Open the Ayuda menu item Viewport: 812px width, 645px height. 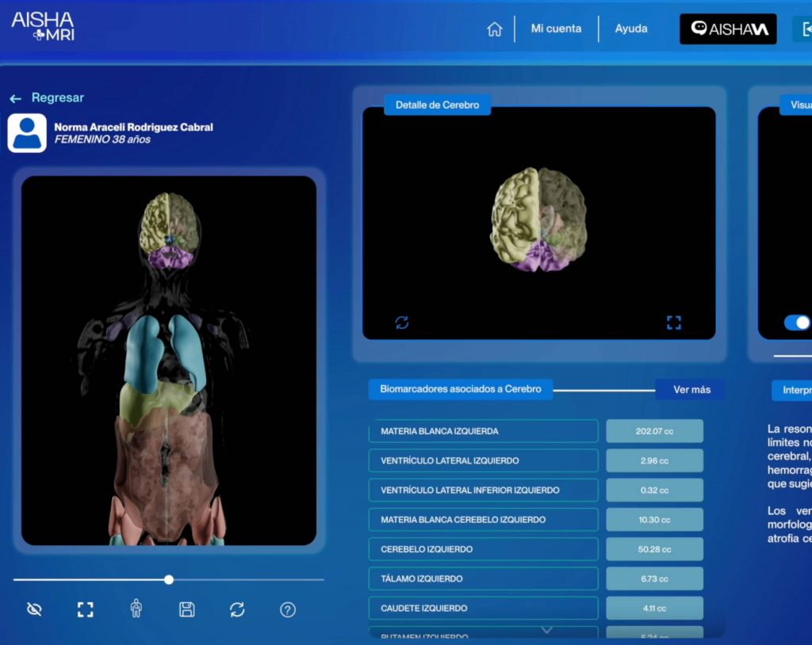pyautogui.click(x=631, y=29)
